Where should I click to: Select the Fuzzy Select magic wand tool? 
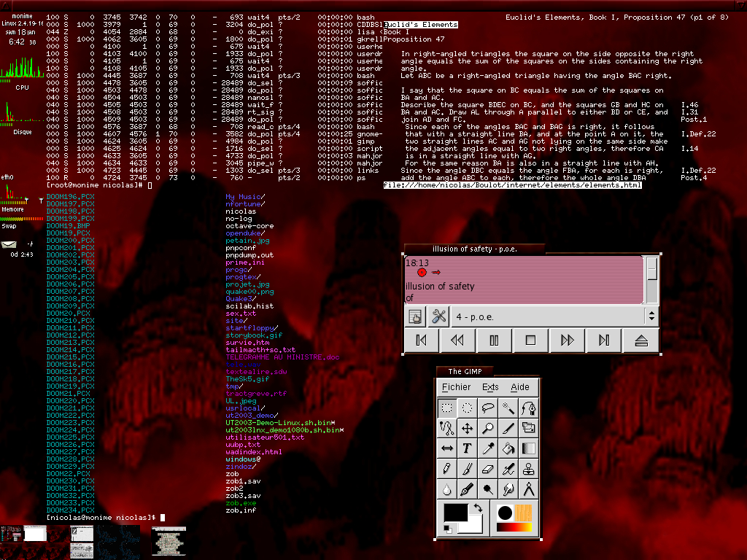point(508,408)
